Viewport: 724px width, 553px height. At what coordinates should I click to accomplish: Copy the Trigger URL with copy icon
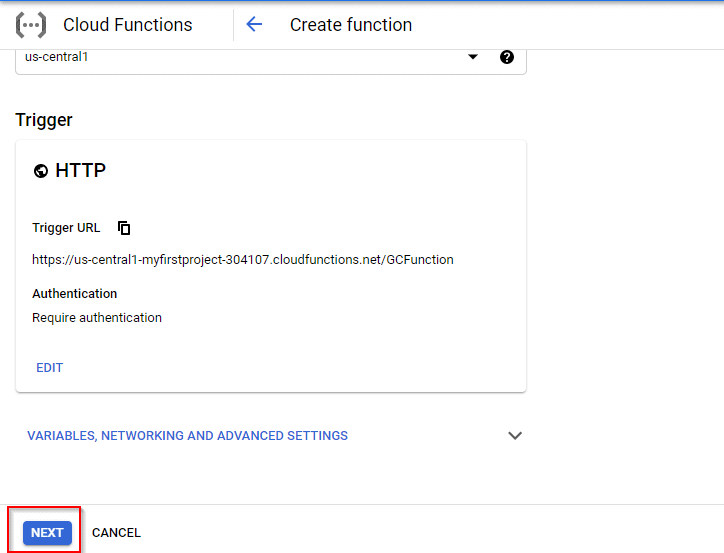point(124,228)
